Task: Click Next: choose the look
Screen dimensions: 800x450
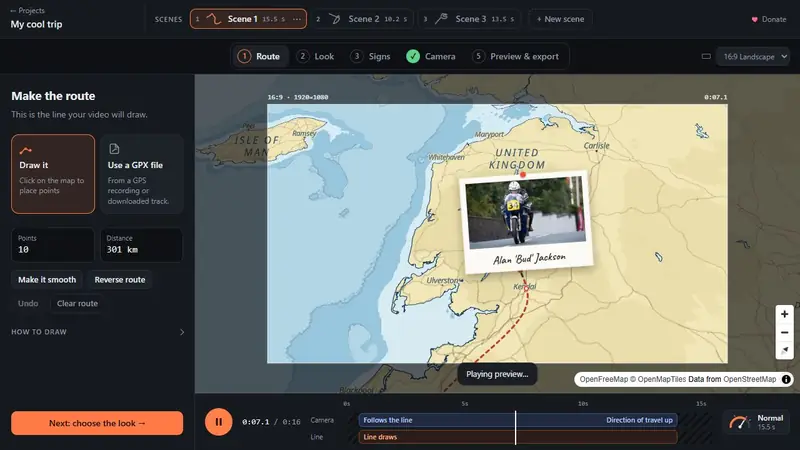Action: click(97, 423)
